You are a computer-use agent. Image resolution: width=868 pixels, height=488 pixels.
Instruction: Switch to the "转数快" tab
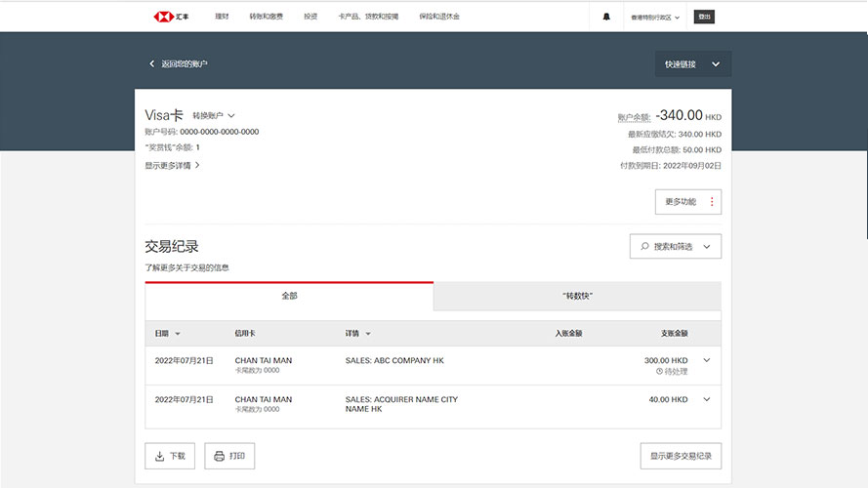(577, 296)
